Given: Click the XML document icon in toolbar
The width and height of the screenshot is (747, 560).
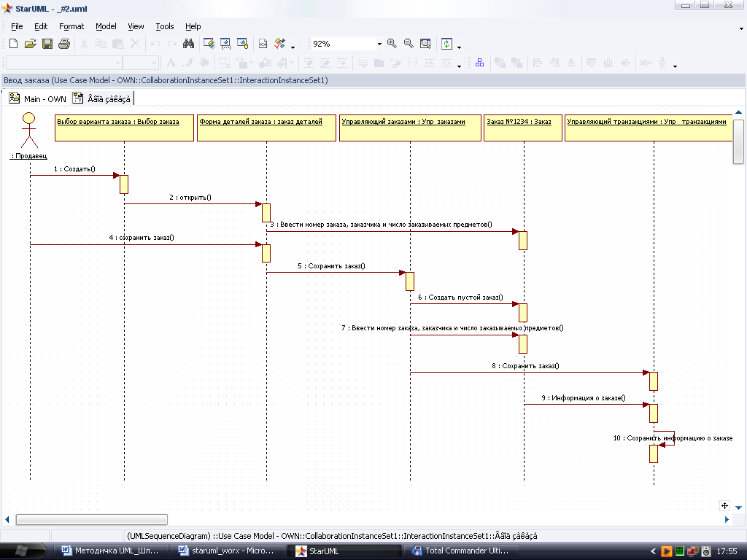Looking at the screenshot, I should [x=263, y=44].
